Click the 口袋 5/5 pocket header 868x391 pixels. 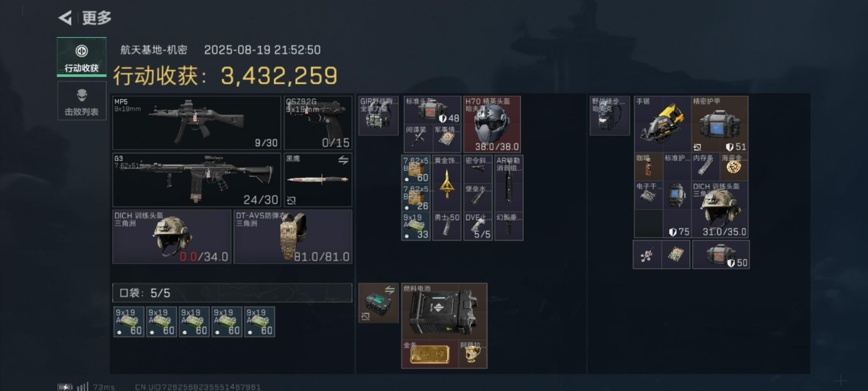click(x=232, y=293)
